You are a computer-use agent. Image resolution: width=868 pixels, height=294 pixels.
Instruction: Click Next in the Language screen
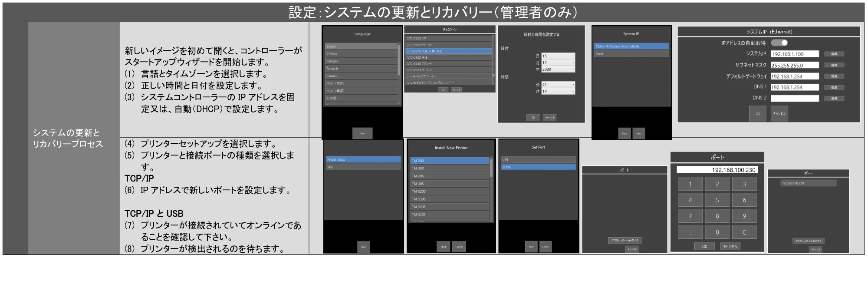click(362, 133)
